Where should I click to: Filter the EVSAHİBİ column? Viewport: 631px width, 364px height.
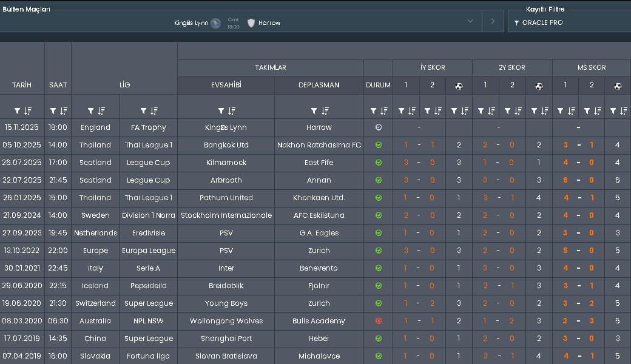[221, 111]
